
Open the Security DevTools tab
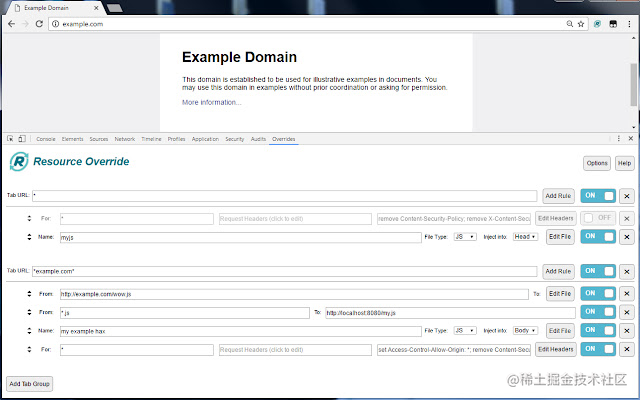click(235, 139)
